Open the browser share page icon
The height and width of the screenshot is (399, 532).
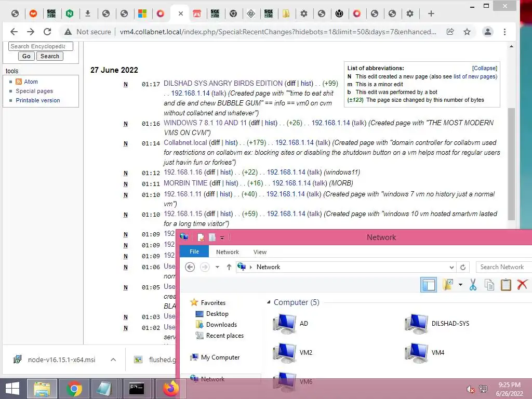[450, 32]
